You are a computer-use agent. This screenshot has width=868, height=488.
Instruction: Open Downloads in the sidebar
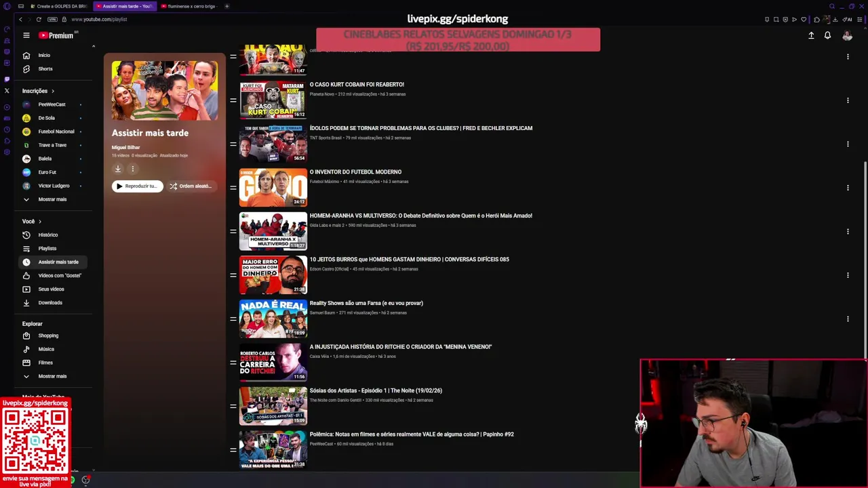pos(50,302)
